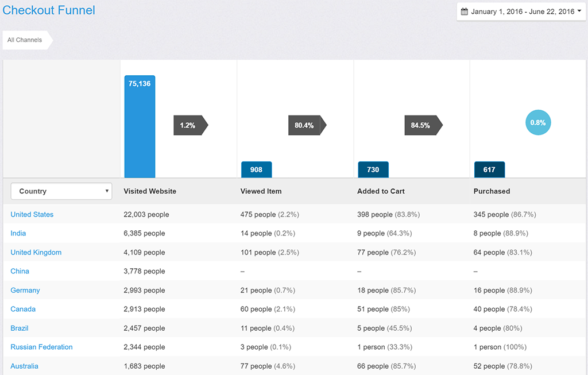Viewport: 588px width, 375px height.
Task: Click the 0.8% overall conversion circle
Action: coord(537,123)
